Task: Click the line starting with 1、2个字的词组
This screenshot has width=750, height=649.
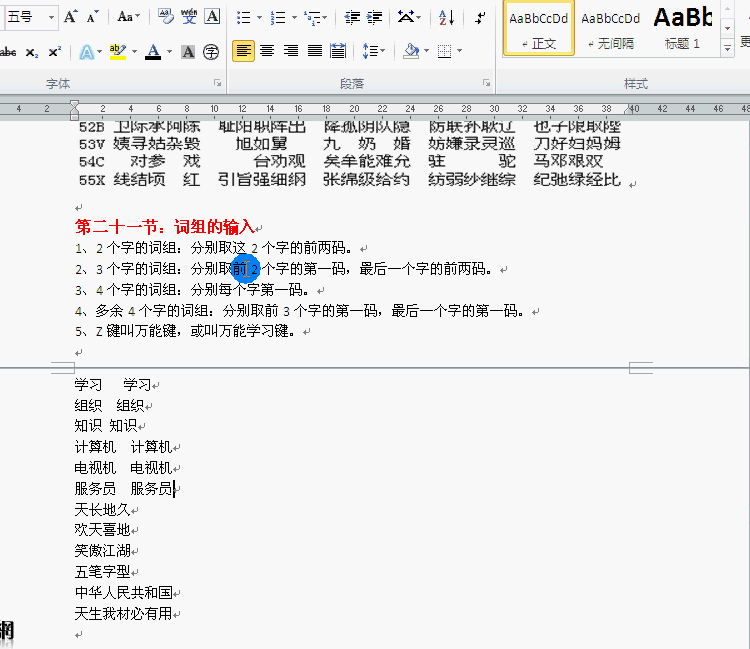Action: pos(214,248)
